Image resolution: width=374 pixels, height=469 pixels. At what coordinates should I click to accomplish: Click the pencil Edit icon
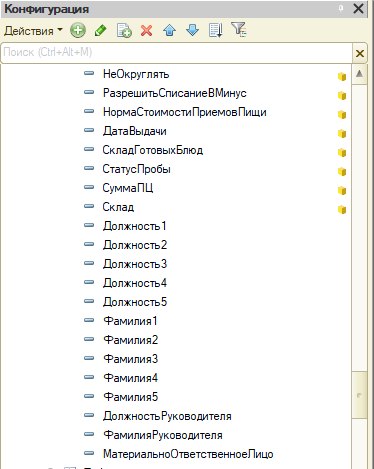pos(100,31)
